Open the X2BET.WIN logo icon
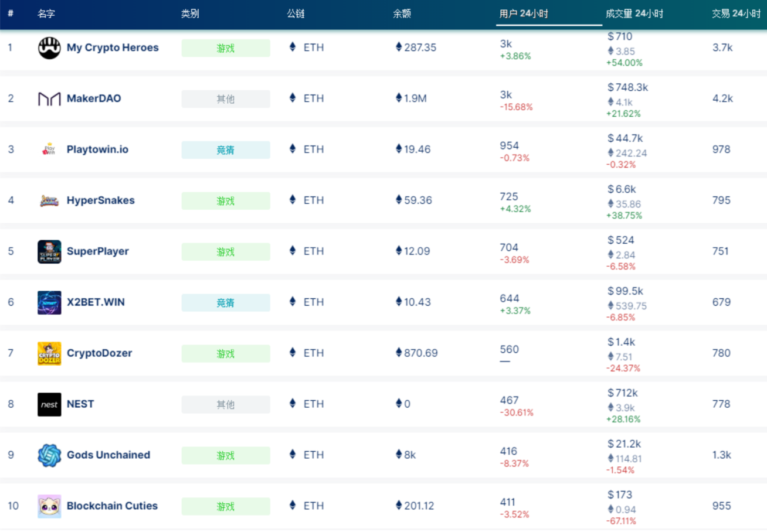The height and width of the screenshot is (532, 767). 49,302
